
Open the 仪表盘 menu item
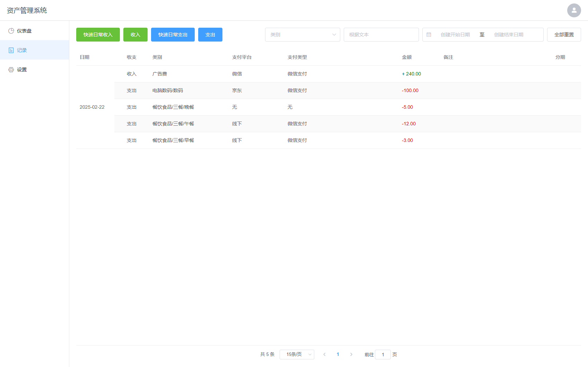pyautogui.click(x=35, y=31)
